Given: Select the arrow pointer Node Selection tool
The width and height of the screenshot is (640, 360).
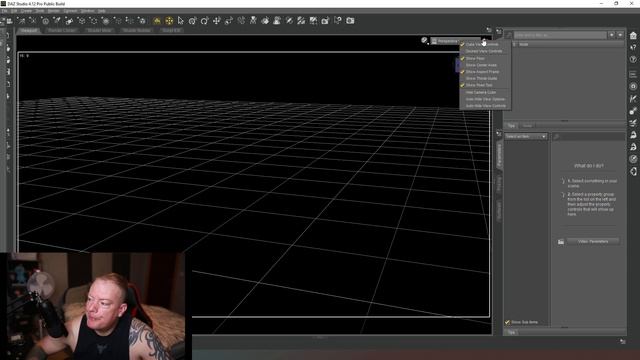Looking at the screenshot, I should tap(181, 21).
